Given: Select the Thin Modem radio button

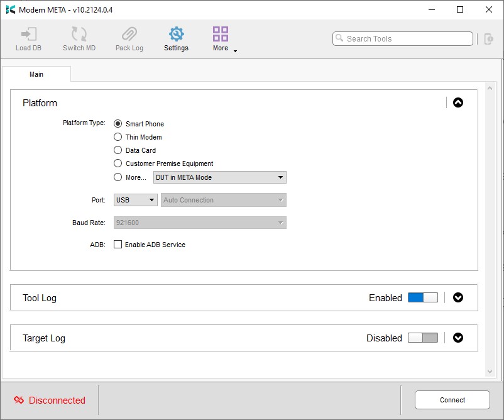Looking at the screenshot, I should click(x=118, y=137).
